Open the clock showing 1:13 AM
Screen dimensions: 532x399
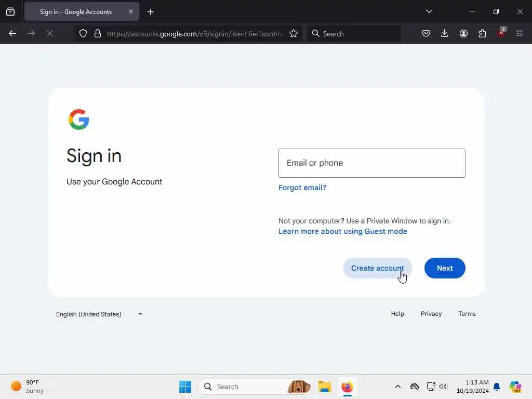click(x=473, y=387)
